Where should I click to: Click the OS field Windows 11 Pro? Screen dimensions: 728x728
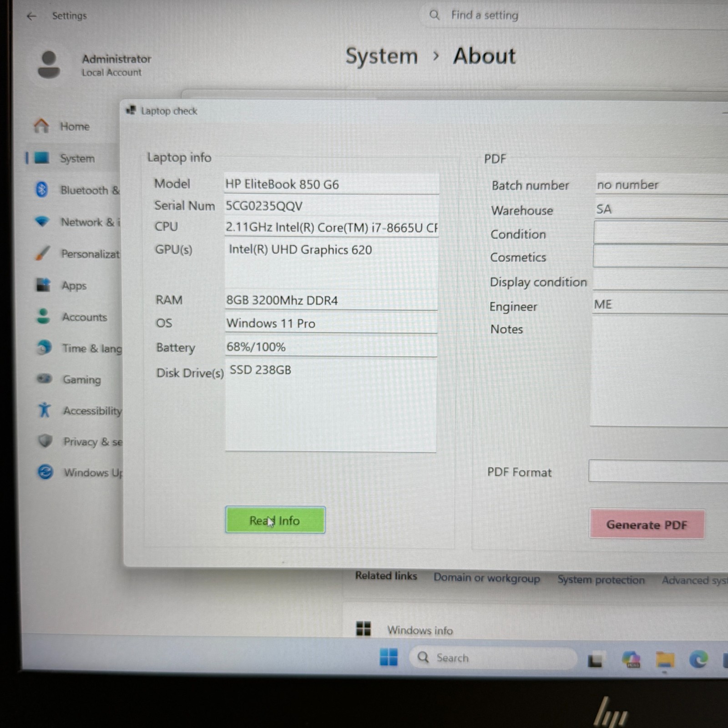click(331, 323)
